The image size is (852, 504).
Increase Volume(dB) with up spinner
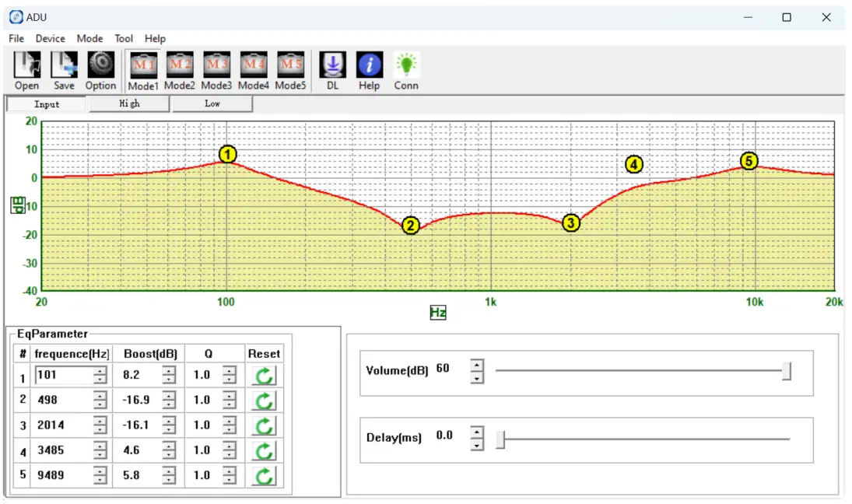click(477, 365)
